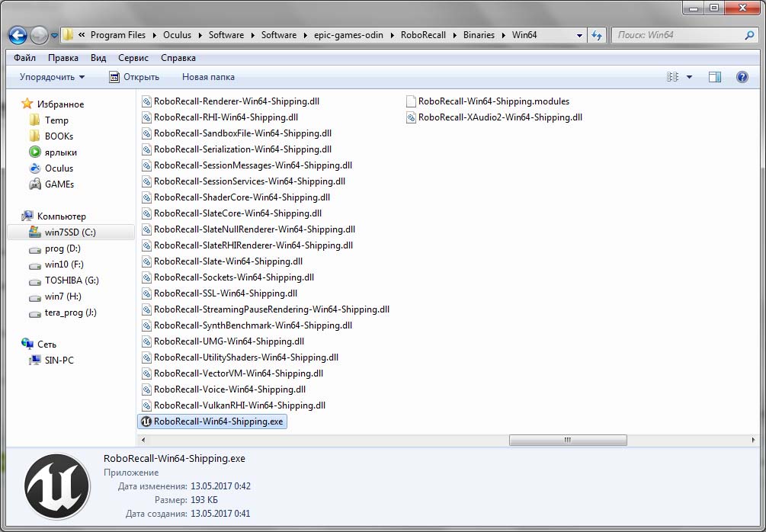Viewport: 766px width, 532px height.
Task: Click the search magnifier icon
Action: tap(749, 35)
